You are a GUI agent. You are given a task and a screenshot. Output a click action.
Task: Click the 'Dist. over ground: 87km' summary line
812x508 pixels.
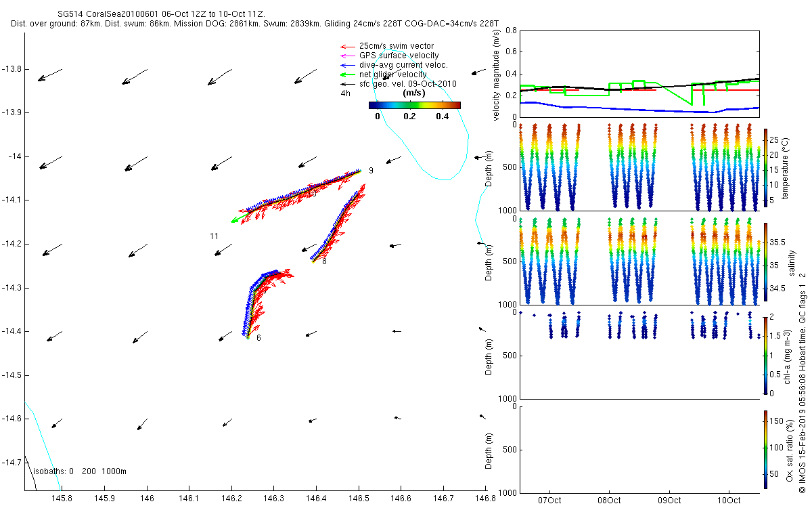254,23
